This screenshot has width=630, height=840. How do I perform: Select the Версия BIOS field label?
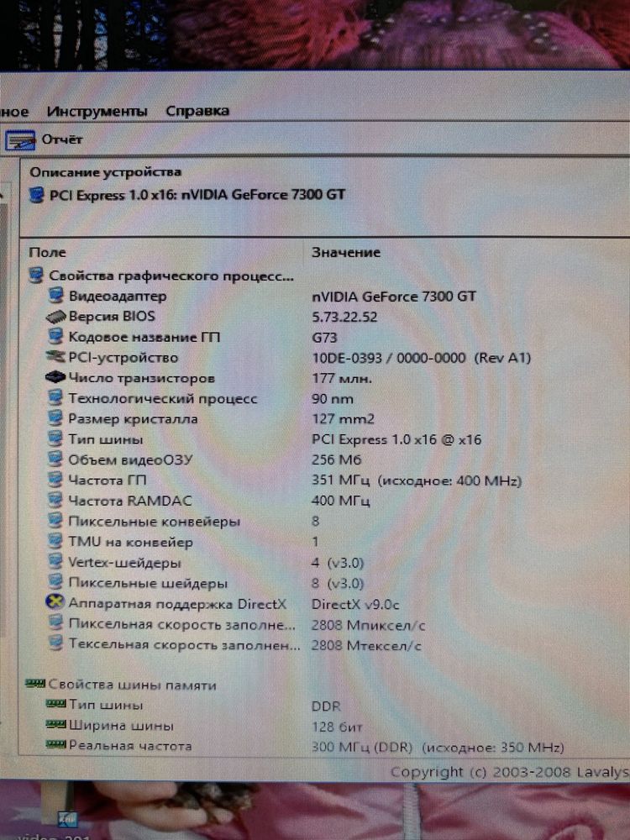tap(112, 316)
